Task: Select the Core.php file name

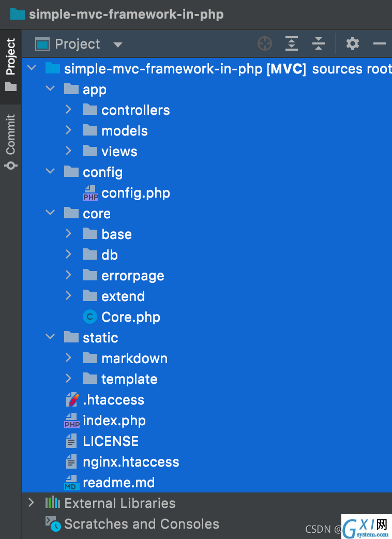Action: (x=131, y=317)
